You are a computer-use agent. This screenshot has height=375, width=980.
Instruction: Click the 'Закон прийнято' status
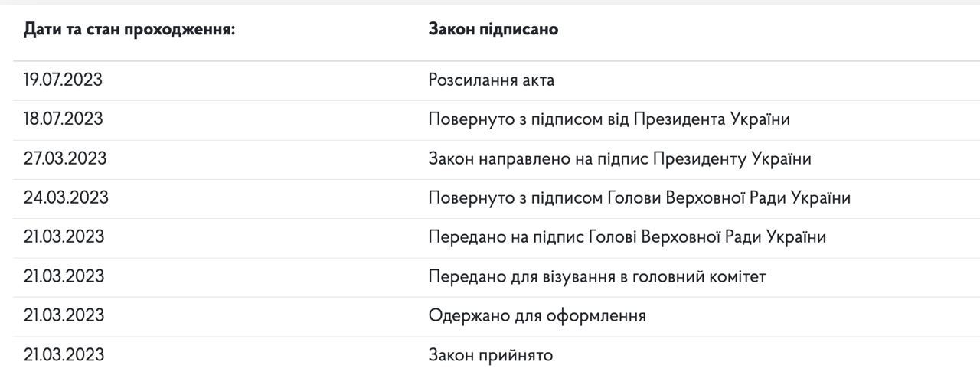point(489,355)
